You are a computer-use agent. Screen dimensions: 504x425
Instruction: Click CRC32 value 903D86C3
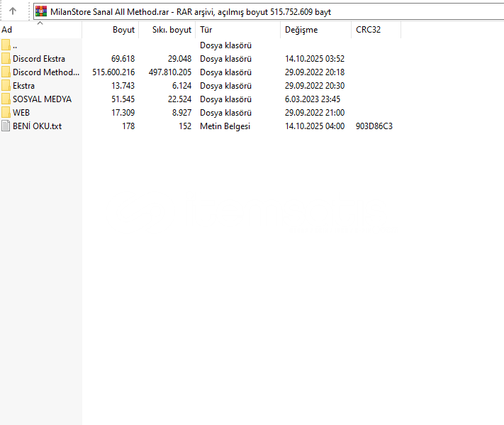[x=374, y=126]
